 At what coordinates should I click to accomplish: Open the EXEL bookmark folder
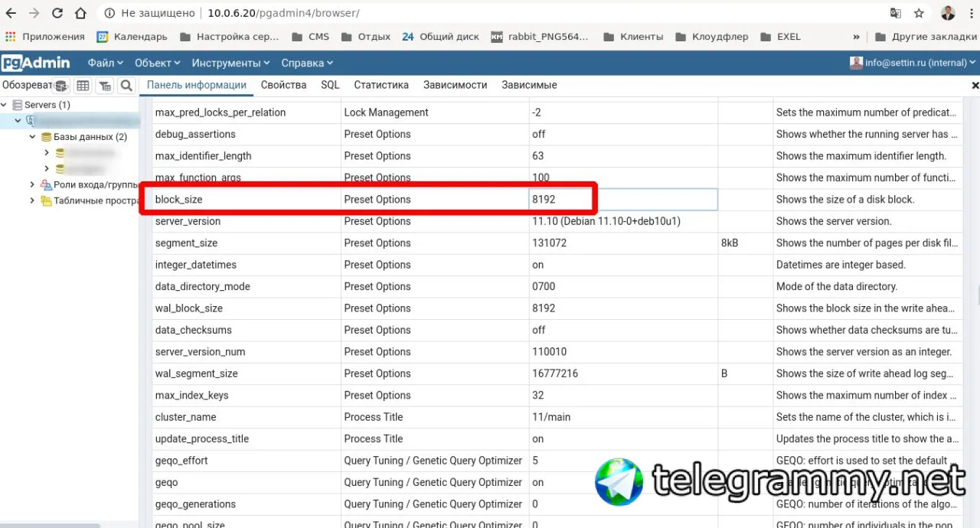point(780,37)
